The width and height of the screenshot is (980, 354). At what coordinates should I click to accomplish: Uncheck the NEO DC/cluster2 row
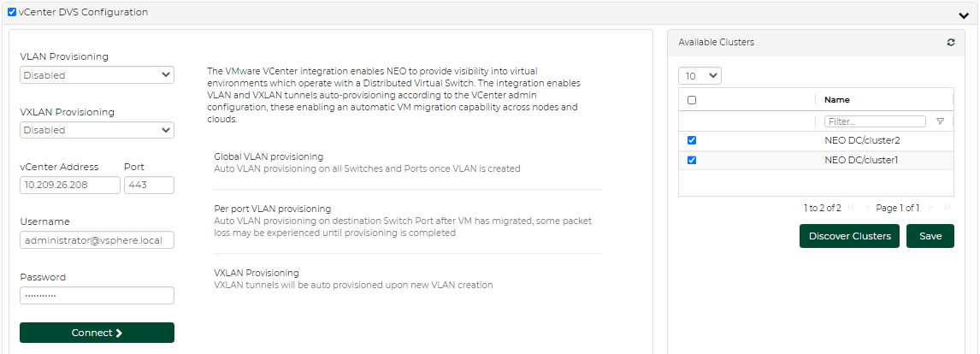[x=692, y=140]
